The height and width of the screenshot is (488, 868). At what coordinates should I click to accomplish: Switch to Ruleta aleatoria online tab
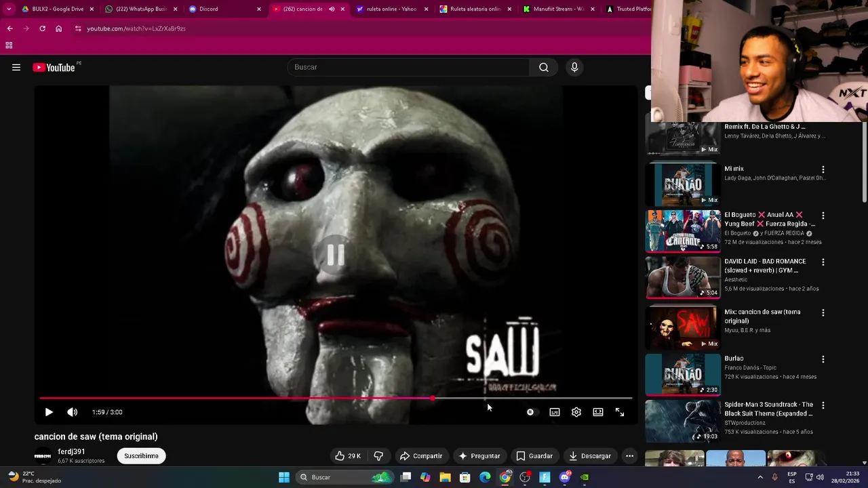475,9
